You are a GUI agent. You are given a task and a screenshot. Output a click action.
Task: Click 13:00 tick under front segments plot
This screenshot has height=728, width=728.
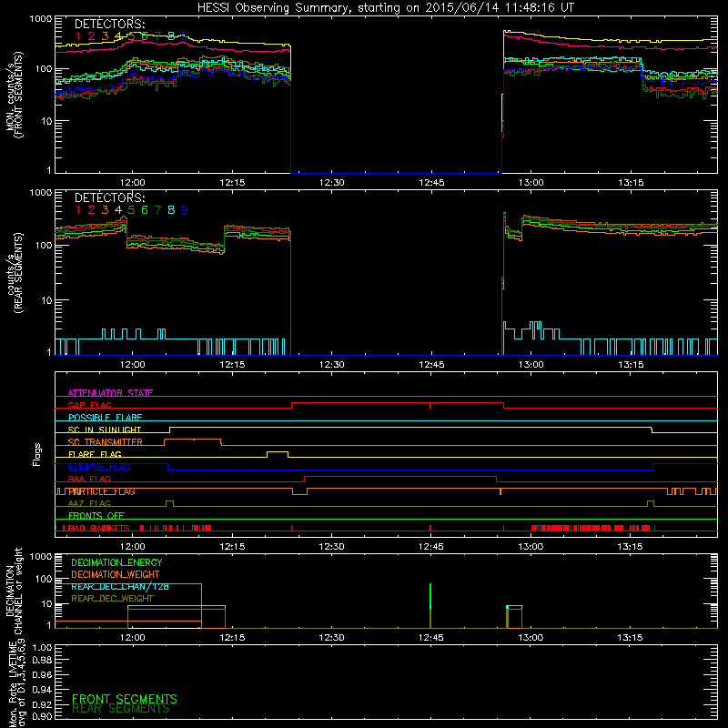531,183
